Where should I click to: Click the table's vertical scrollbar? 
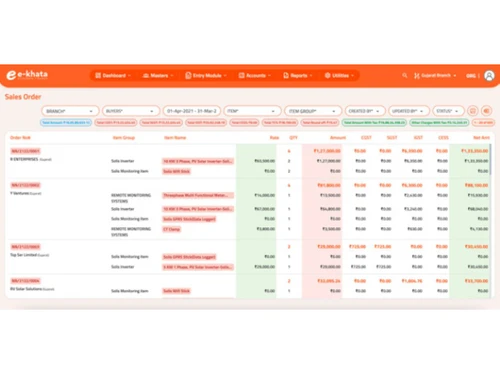pyautogui.click(x=491, y=159)
